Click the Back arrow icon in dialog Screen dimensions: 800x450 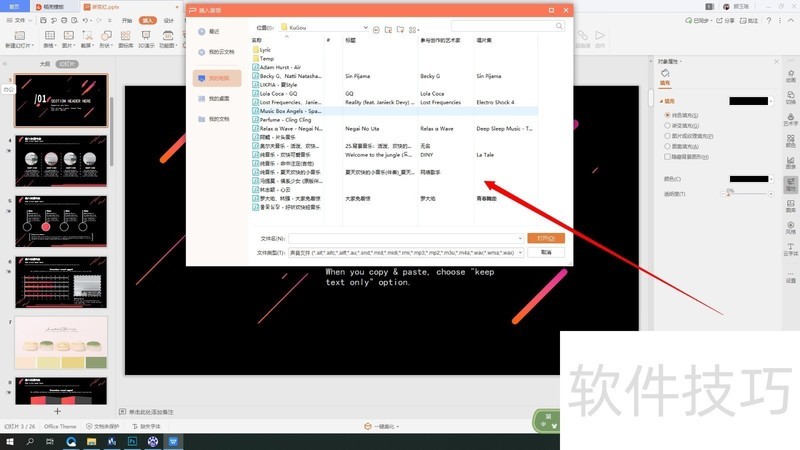376,30
